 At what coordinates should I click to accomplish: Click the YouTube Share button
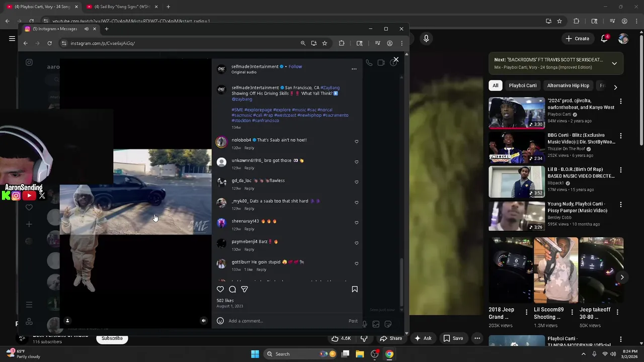[391, 338]
